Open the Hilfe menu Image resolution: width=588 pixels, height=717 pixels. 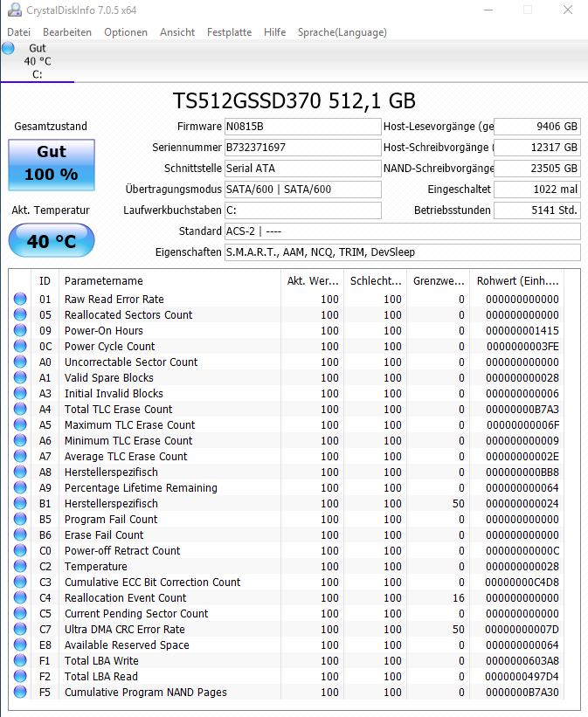[x=275, y=32]
